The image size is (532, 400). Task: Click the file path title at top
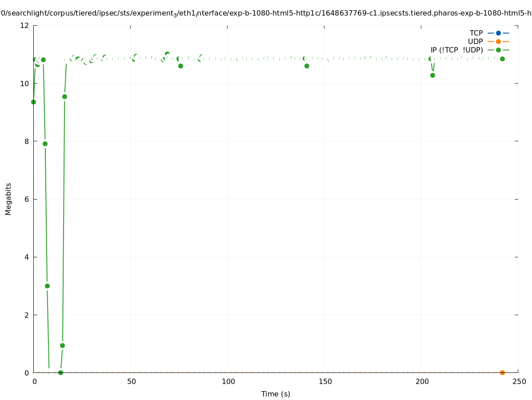tap(266, 13)
